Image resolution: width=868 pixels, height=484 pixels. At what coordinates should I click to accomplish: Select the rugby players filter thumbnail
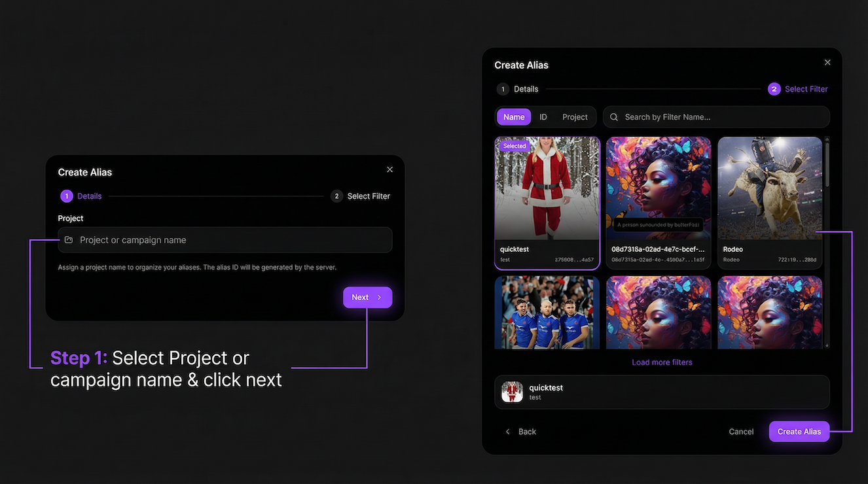(547, 313)
